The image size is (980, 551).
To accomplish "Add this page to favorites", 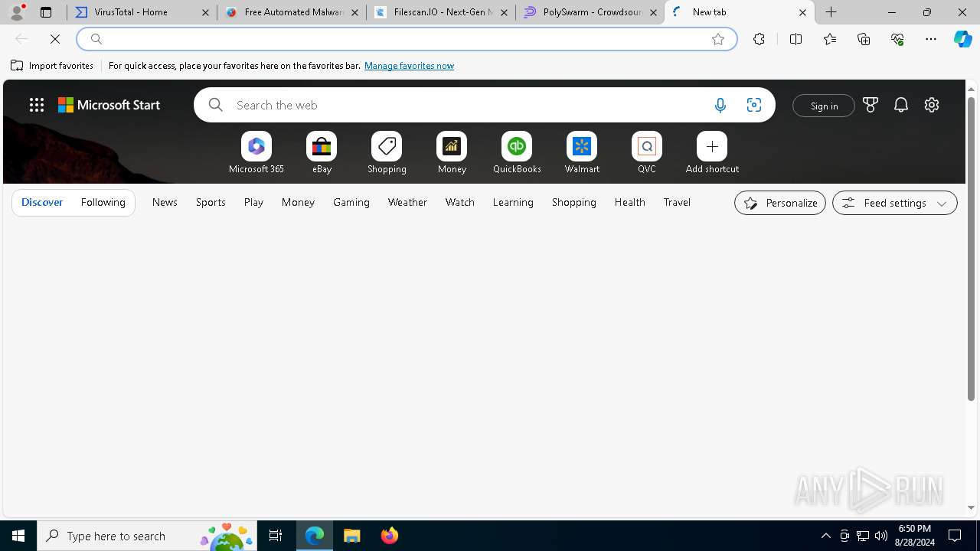I will tap(718, 39).
